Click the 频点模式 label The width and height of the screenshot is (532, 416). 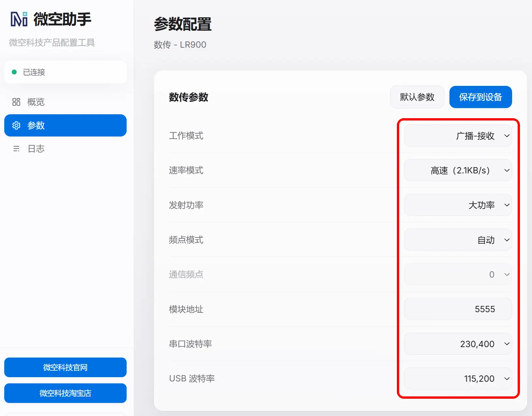point(186,240)
